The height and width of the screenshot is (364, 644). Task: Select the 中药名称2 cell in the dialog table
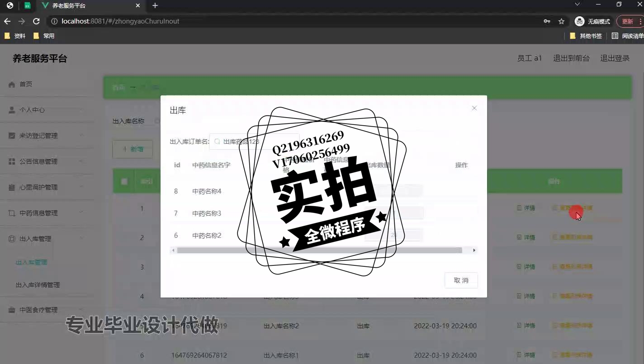tap(207, 236)
